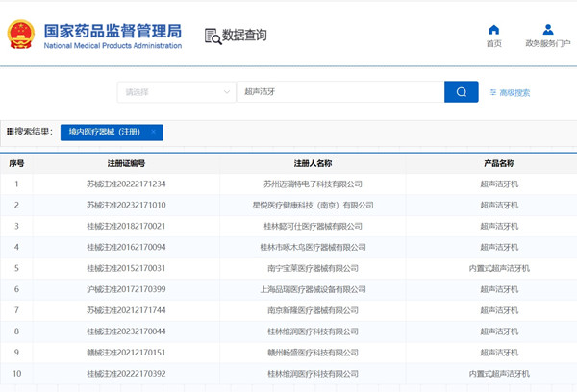577x392 pixels.
Task: Open the 数据查询 data query icon
Action: [x=213, y=37]
